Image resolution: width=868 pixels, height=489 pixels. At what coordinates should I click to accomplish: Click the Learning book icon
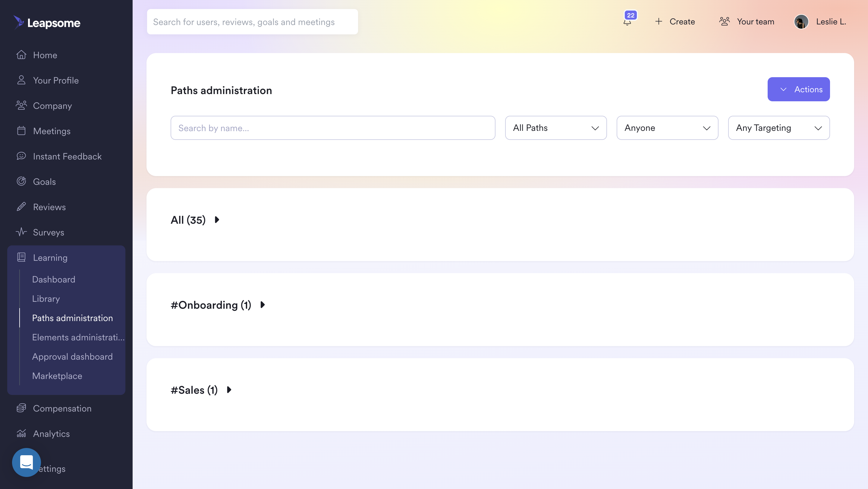coord(21,257)
